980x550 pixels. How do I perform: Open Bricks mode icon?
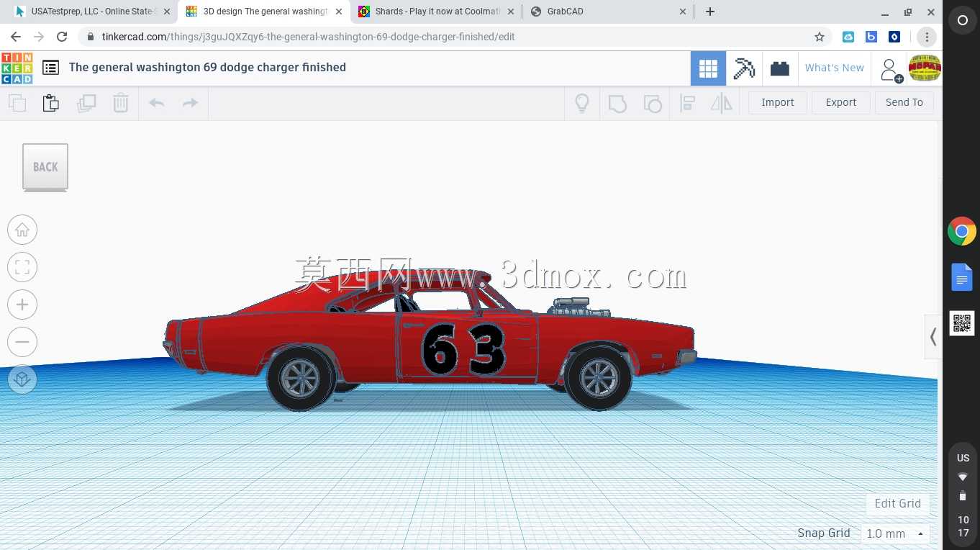pyautogui.click(x=780, y=68)
